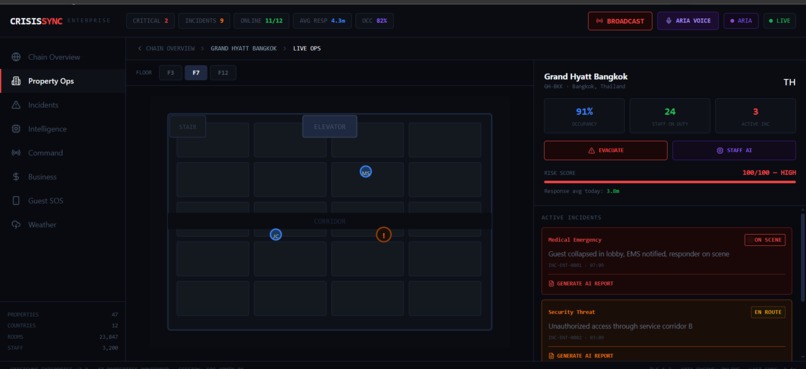
Task: Switch to floor F3
Action: click(x=170, y=73)
